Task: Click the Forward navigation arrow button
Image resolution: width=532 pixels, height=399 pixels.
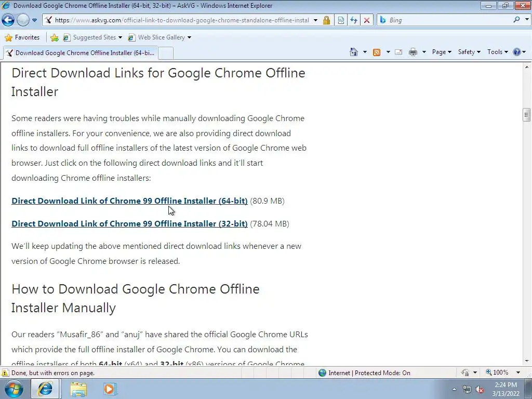Action: tap(23, 20)
